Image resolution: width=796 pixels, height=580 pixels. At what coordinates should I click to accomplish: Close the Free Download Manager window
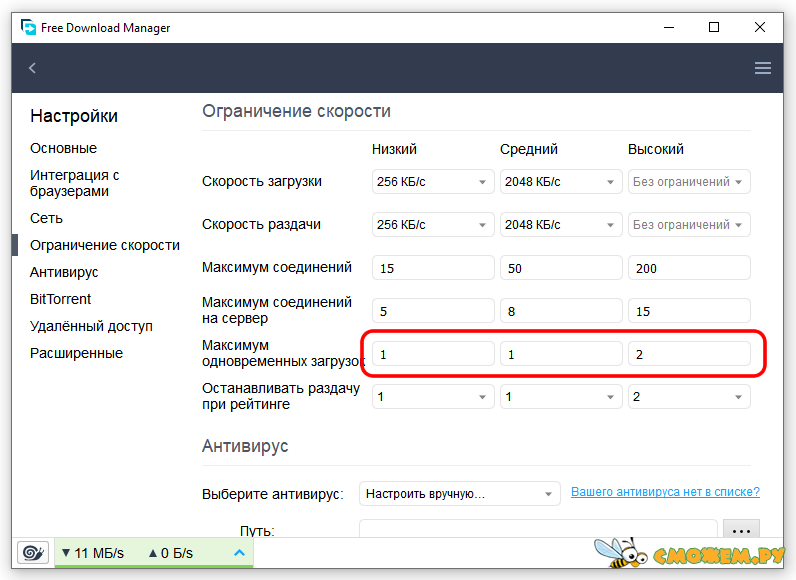click(x=759, y=27)
